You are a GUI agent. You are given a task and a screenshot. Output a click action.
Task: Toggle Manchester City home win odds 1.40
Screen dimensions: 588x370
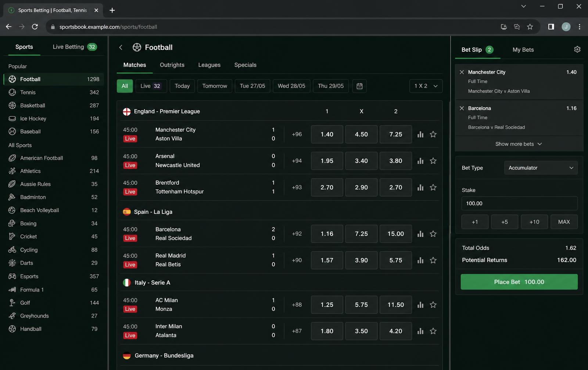point(327,134)
